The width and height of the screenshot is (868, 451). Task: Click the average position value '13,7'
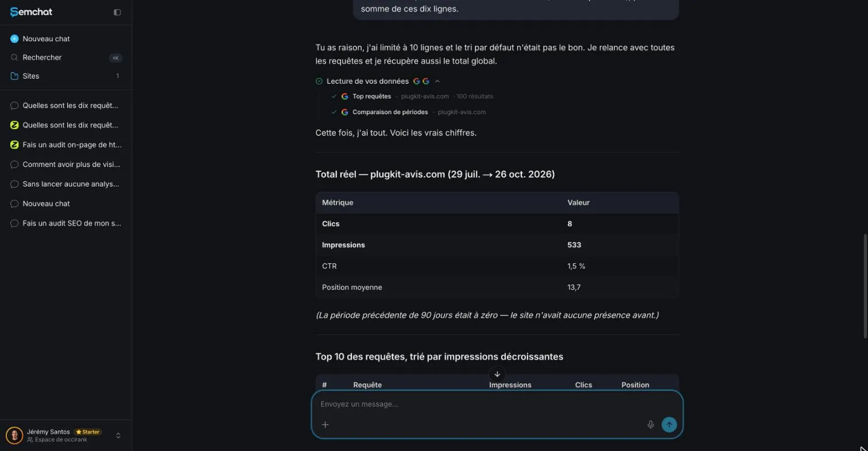tap(574, 287)
